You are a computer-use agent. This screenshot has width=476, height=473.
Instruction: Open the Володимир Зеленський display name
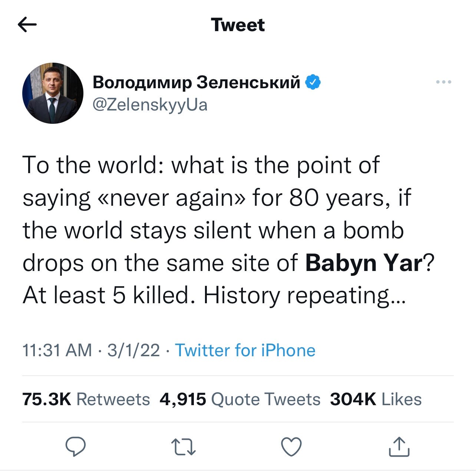(x=196, y=82)
